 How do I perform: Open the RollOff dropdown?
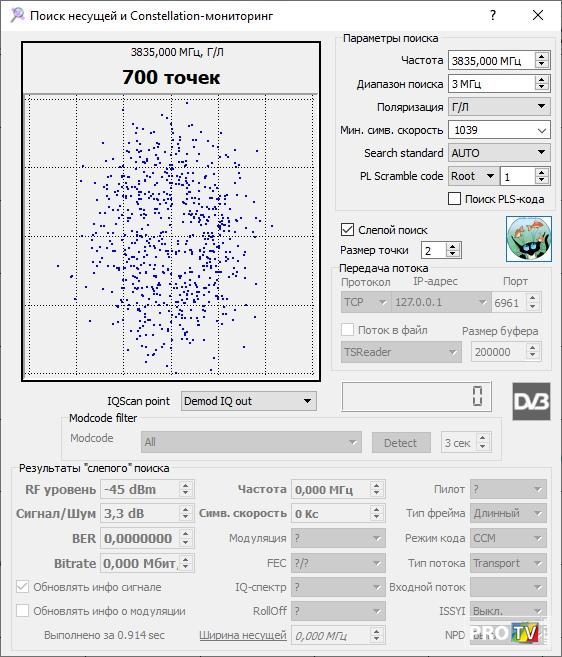click(338, 611)
